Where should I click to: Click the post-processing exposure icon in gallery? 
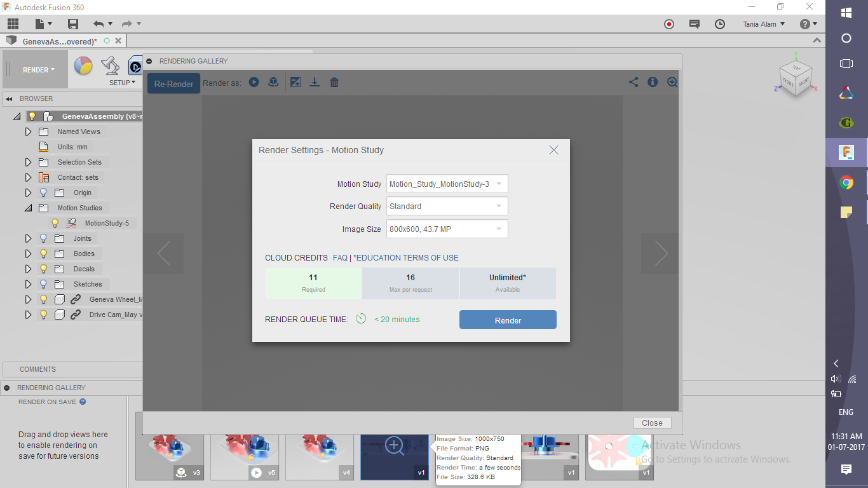(295, 82)
